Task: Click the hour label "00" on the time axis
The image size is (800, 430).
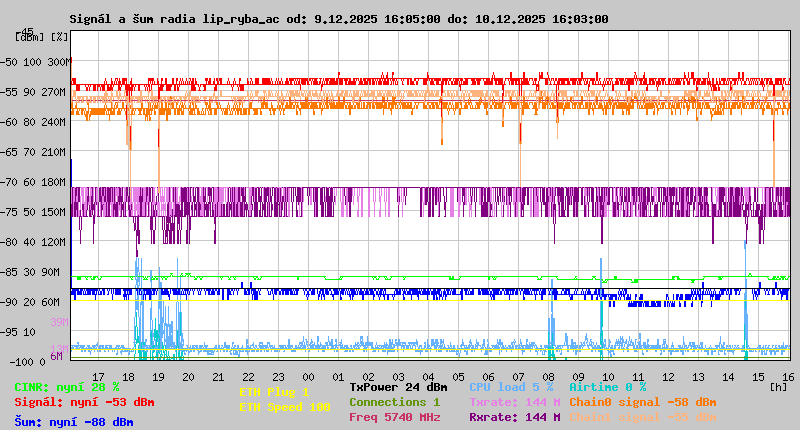Action: [308, 377]
